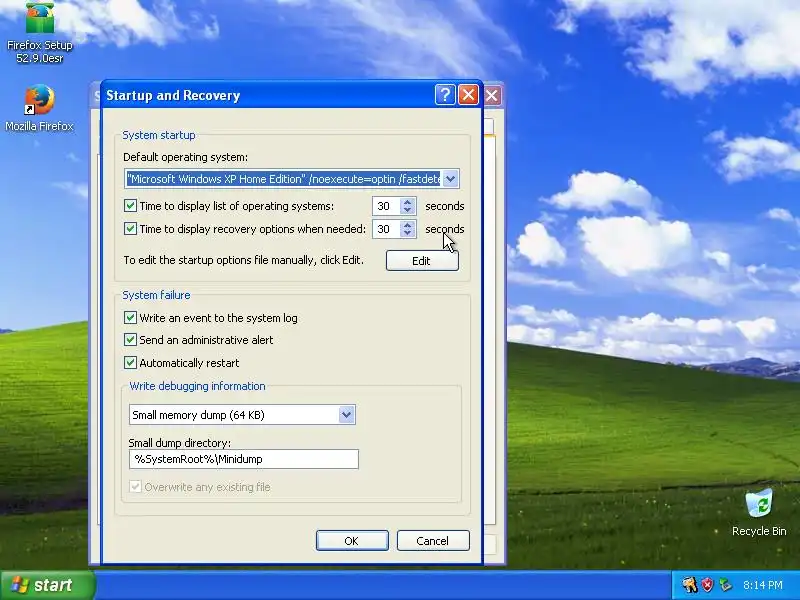Dismiss dialog with Cancel button

click(x=433, y=541)
